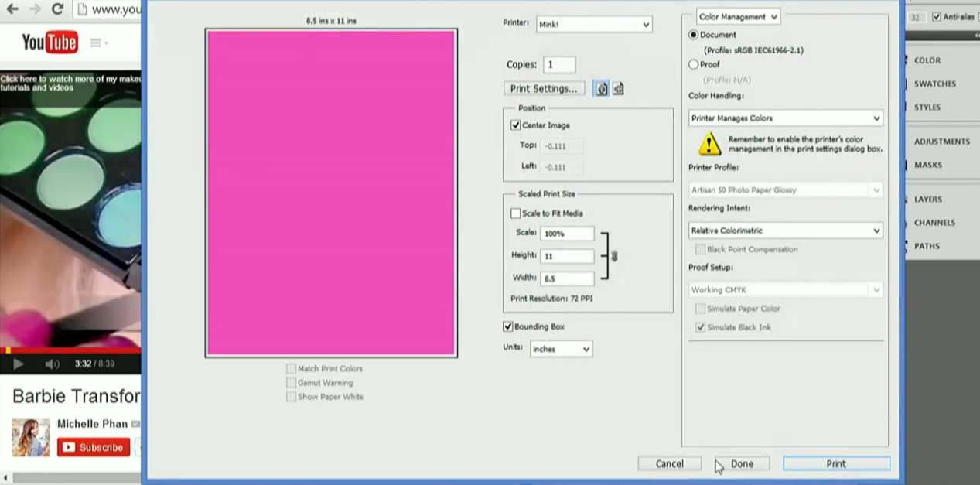Click the scale link chain icon
The height and width of the screenshot is (485, 980).
pyautogui.click(x=614, y=256)
